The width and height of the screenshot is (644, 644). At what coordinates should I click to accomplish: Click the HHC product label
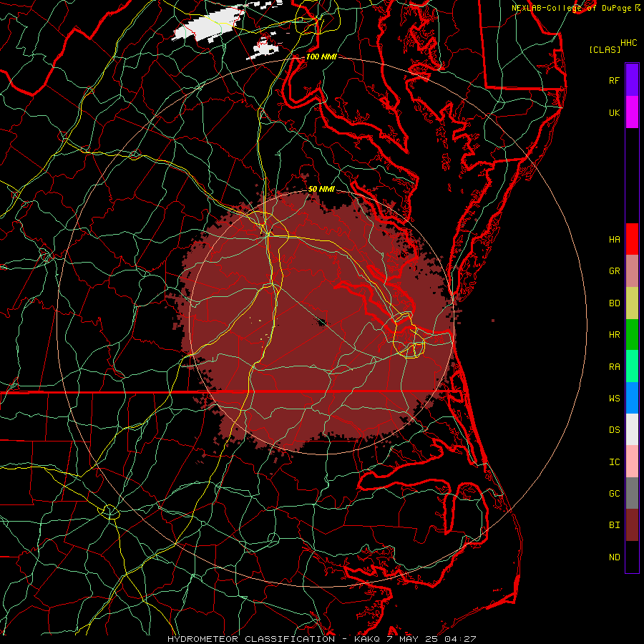[x=629, y=43]
